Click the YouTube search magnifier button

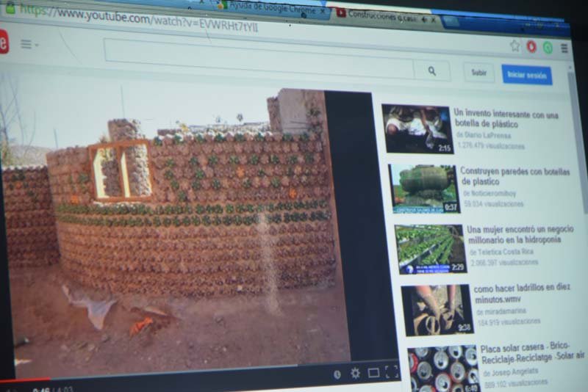point(431,70)
